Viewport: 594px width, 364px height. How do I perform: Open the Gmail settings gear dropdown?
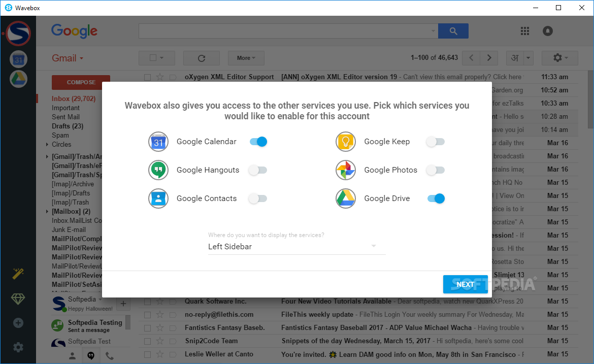click(x=560, y=58)
